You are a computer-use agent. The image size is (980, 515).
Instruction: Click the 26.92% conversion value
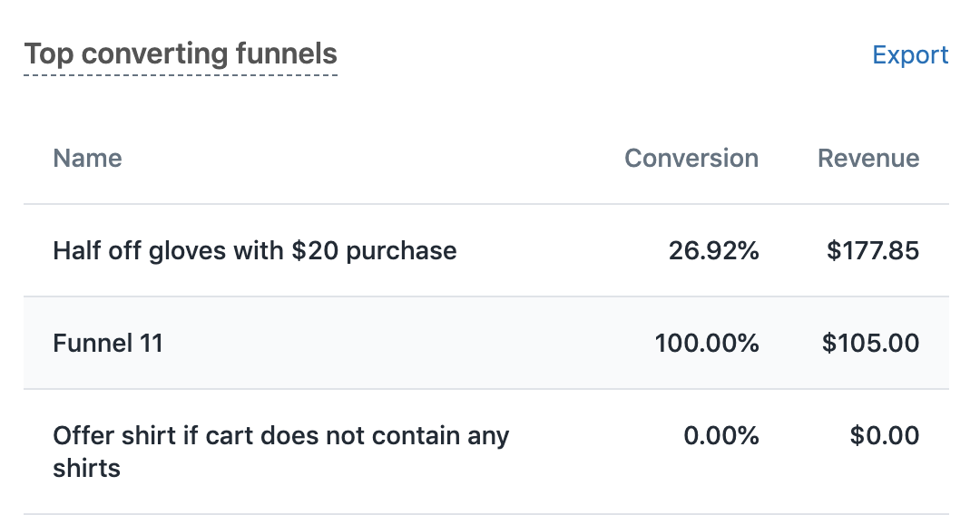point(713,250)
